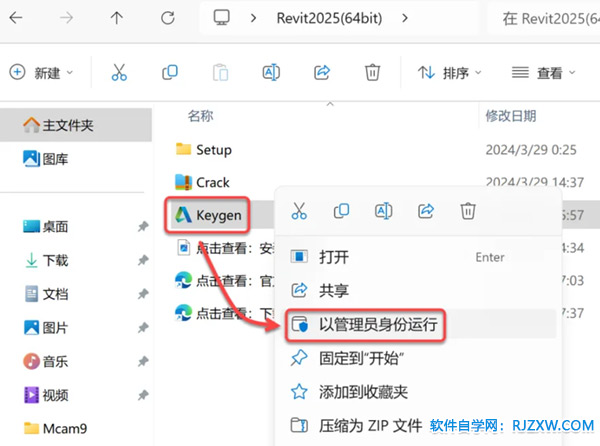This screenshot has width=600, height=446.
Task: Unpin 视频 using its pin icon
Action: tap(143, 395)
